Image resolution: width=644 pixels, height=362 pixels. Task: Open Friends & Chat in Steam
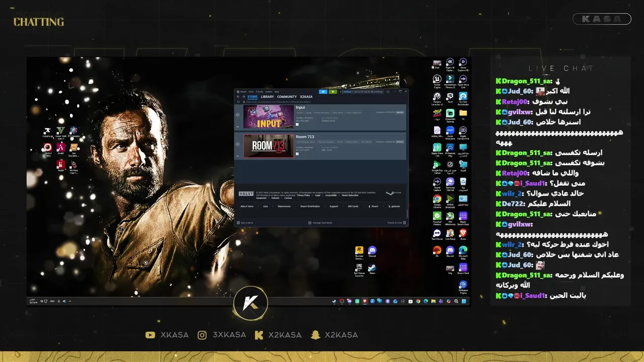396,223
